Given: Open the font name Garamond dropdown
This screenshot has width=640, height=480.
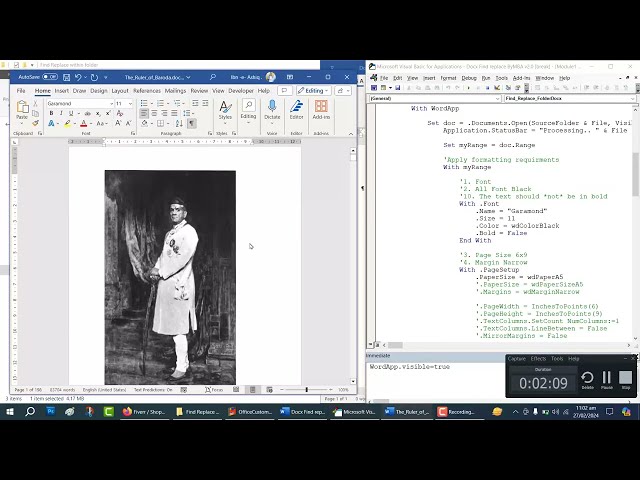Looking at the screenshot, I should coord(111,104).
